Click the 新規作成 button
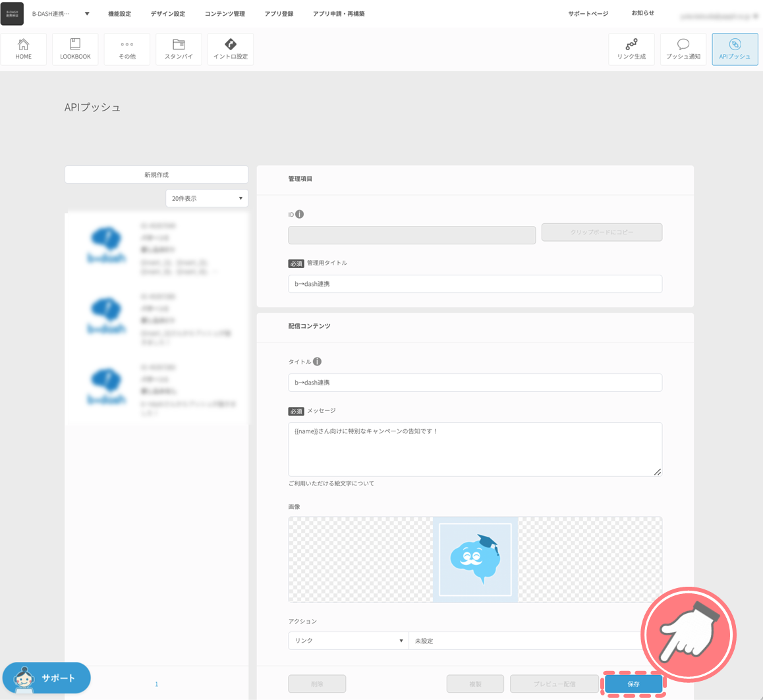Image resolution: width=763 pixels, height=700 pixels. 156,175
